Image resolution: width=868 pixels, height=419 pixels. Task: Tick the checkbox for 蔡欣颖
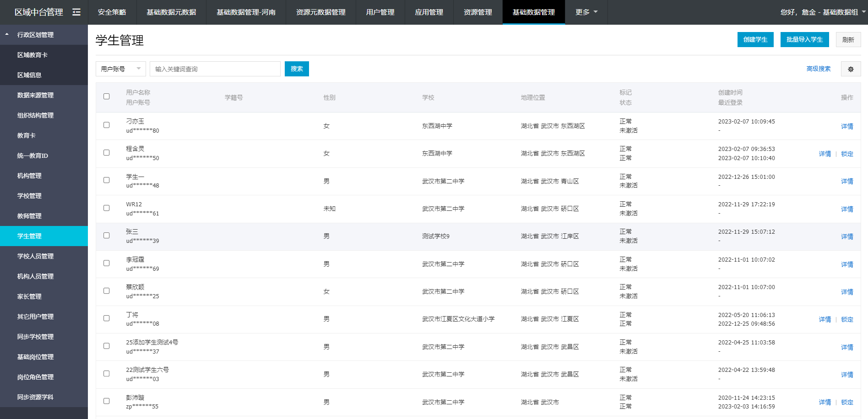[x=107, y=290]
